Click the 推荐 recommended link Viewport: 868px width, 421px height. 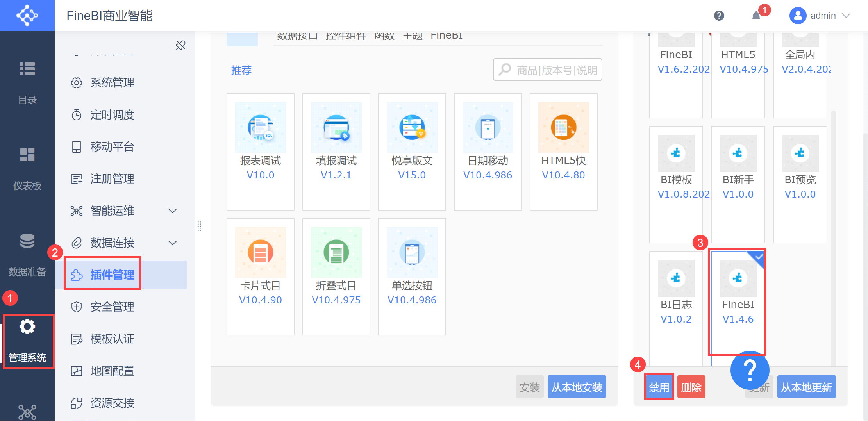point(241,70)
